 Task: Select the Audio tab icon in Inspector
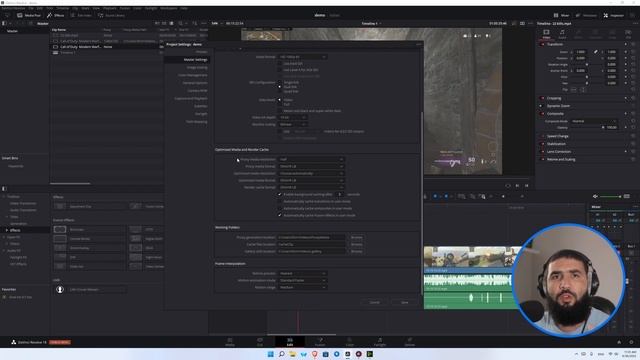click(562, 33)
